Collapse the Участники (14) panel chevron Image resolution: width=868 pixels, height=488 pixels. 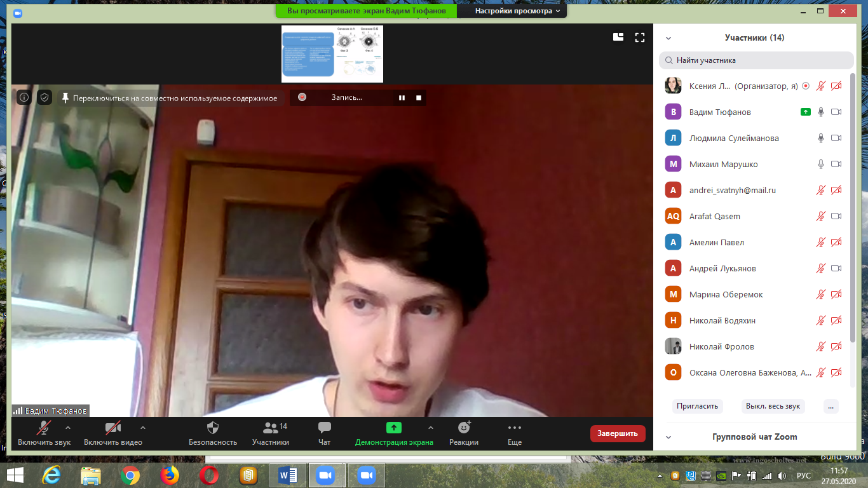click(668, 38)
